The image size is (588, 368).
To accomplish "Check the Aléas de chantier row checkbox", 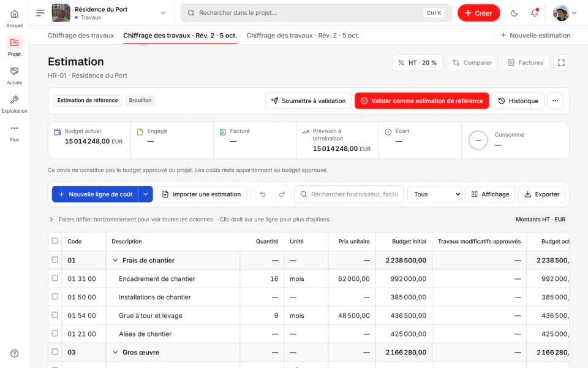I will coord(55,334).
